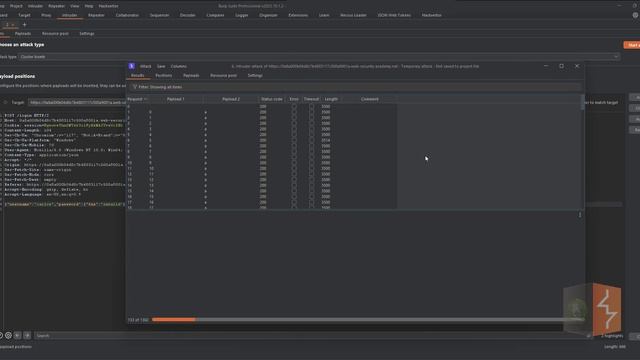The image size is (640, 360).
Task: Open the Comparer tab
Action: (215, 15)
